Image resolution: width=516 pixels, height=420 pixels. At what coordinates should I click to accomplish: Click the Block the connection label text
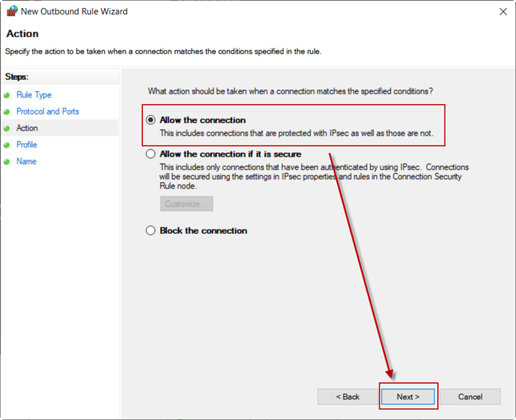tap(203, 231)
